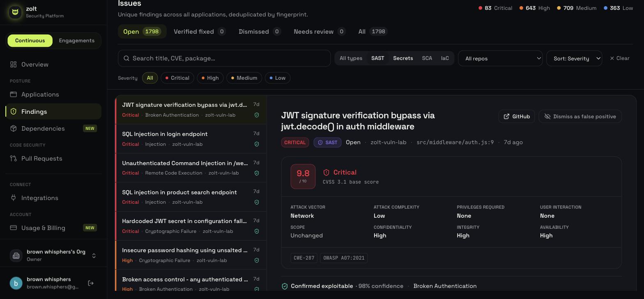Open the All repos dropdown

click(x=500, y=58)
